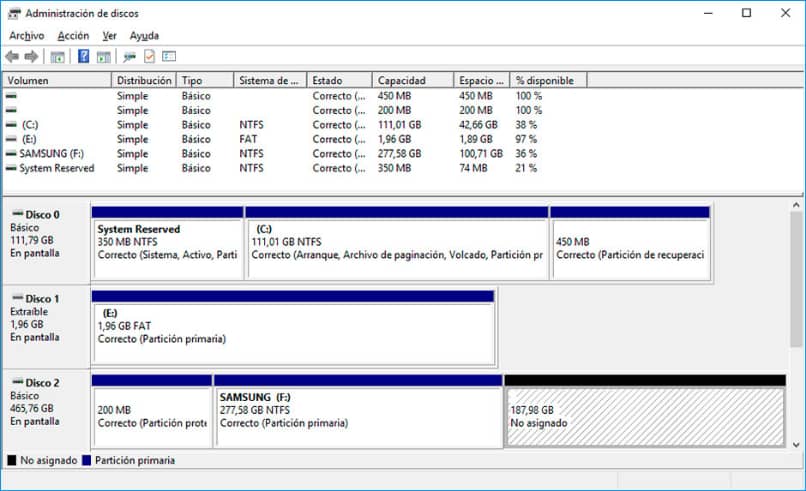806x491 pixels.
Task: Click the show/hide console tree icon
Action: pyautogui.click(x=57, y=57)
